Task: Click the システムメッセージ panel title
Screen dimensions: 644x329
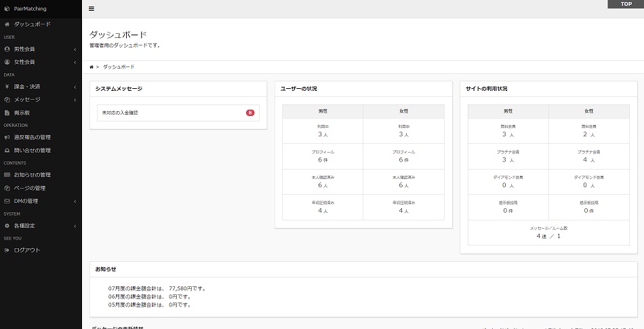Action: point(119,89)
